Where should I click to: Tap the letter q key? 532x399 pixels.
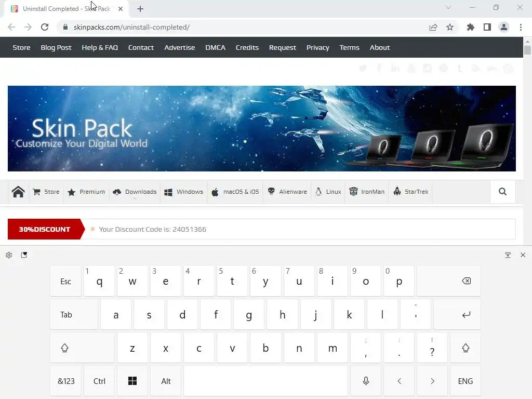coord(99,281)
